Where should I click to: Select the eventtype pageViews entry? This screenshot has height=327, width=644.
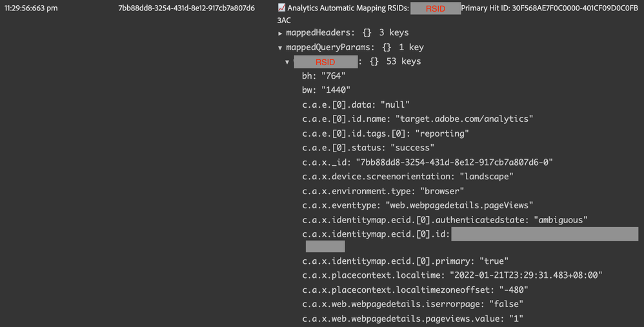point(418,205)
